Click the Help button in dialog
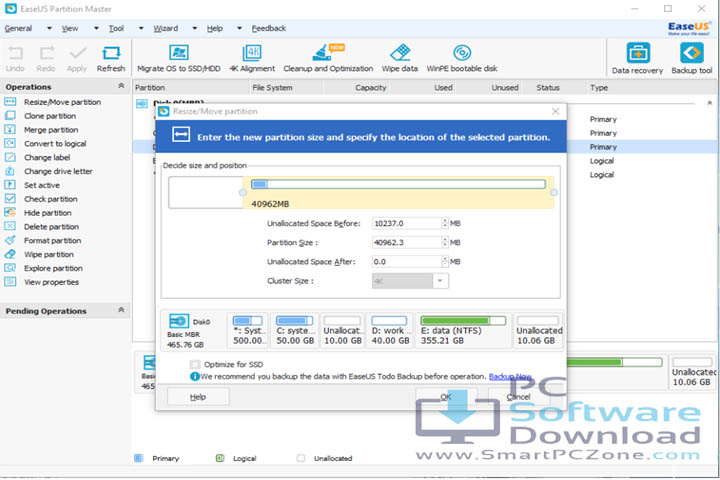The image size is (720, 480). (x=198, y=397)
